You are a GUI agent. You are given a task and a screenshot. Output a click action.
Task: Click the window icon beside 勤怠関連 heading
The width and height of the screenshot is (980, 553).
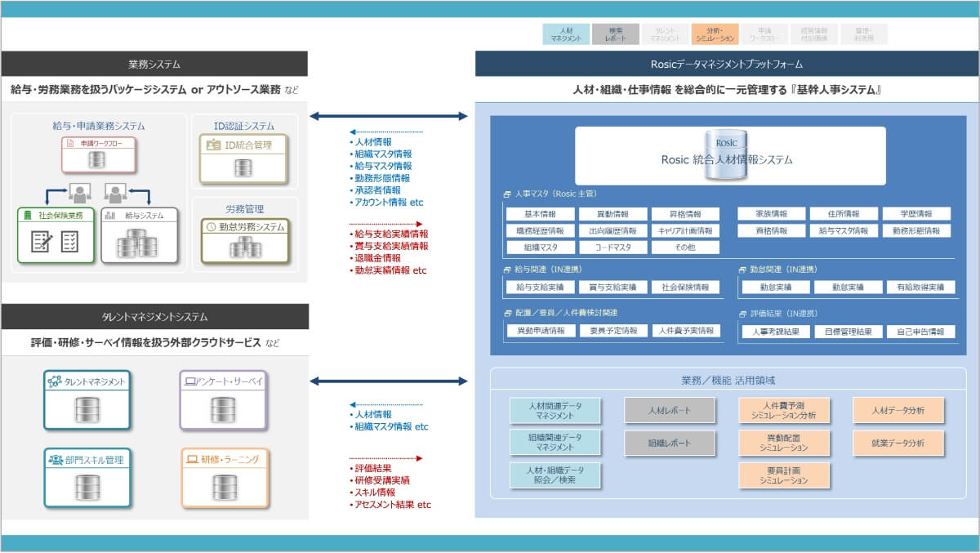click(x=742, y=269)
